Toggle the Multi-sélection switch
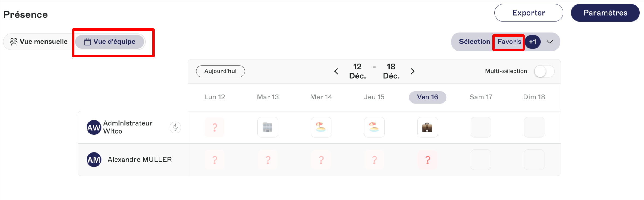Viewport: 644px width, 200px height. click(x=544, y=71)
